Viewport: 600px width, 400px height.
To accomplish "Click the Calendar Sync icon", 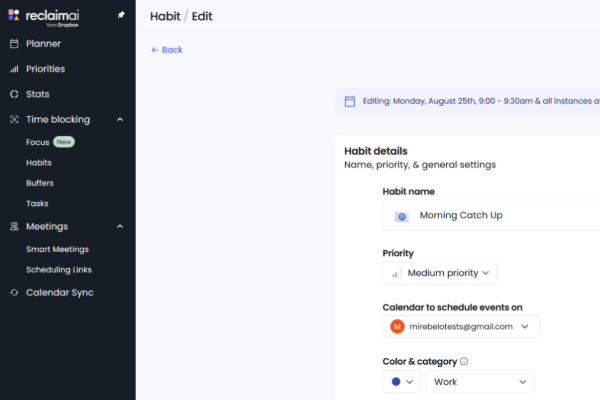I will coord(14,292).
